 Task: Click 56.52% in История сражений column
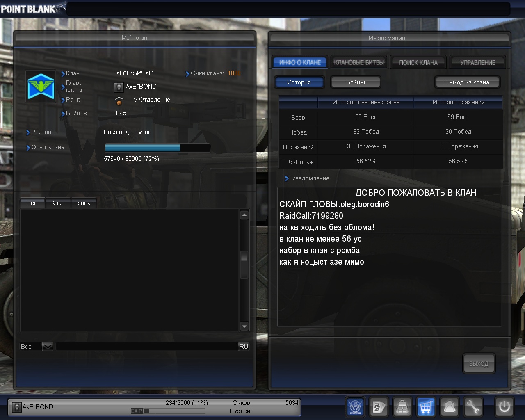pyautogui.click(x=459, y=161)
